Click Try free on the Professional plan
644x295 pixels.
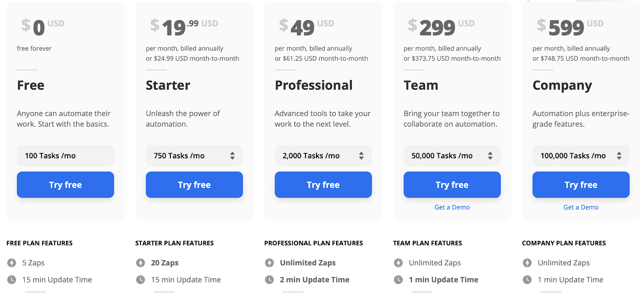(x=323, y=184)
